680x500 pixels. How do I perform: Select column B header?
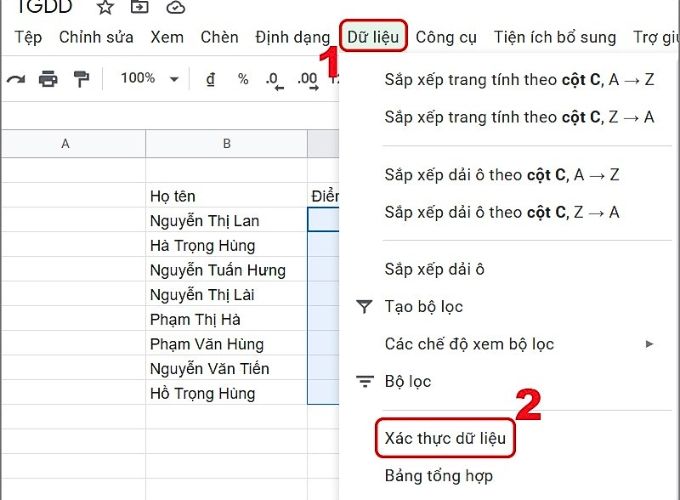pyautogui.click(x=226, y=144)
